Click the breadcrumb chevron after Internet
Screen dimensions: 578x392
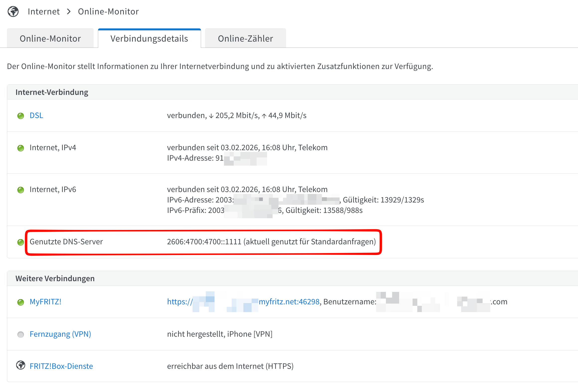point(69,11)
